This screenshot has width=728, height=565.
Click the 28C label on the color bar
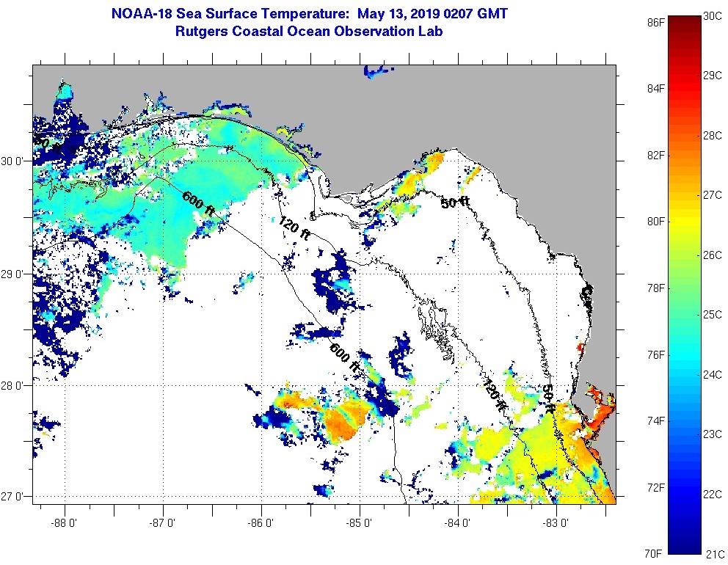[713, 136]
